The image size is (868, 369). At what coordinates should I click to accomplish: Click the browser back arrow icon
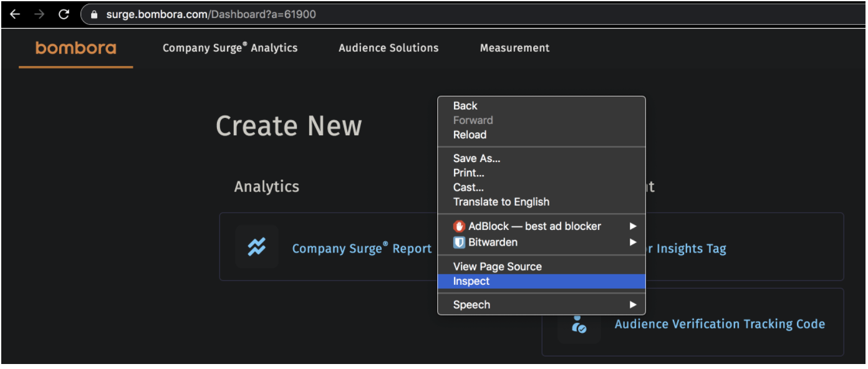(x=15, y=14)
